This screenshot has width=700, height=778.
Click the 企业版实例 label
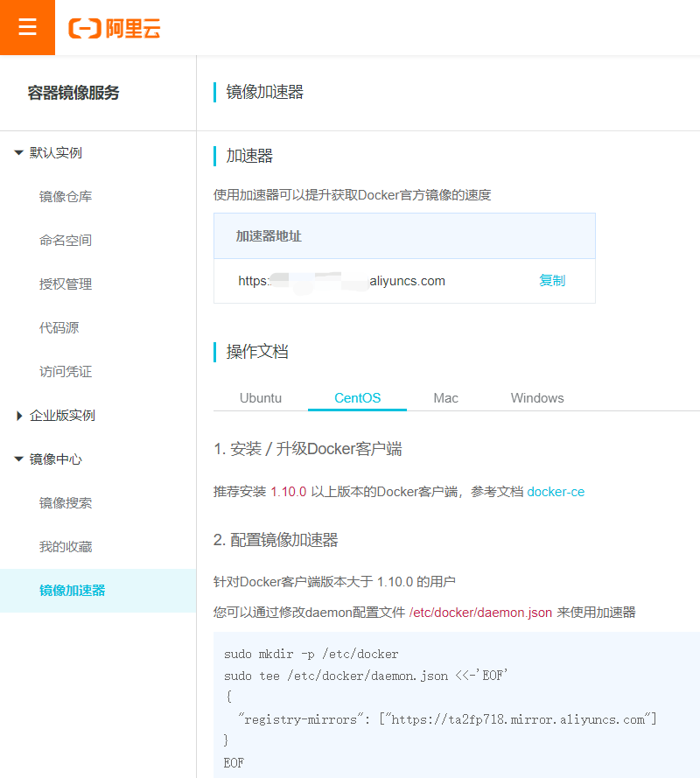(62, 416)
